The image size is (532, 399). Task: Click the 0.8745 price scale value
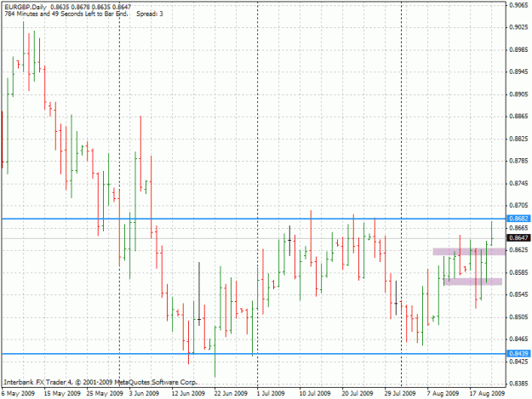(x=519, y=184)
